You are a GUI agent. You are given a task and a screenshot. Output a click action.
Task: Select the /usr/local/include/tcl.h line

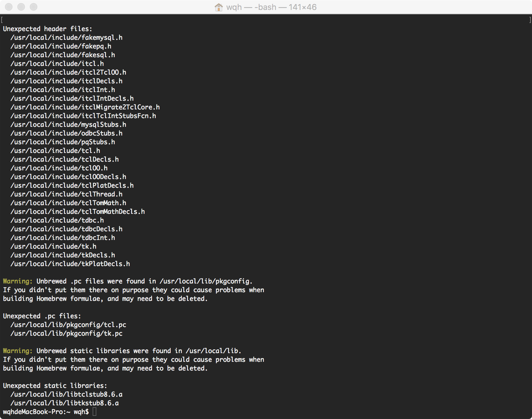pos(55,151)
